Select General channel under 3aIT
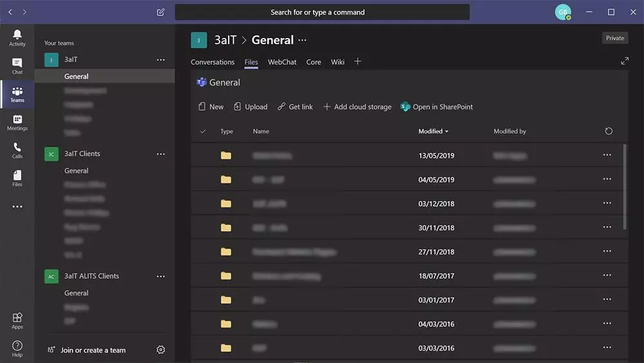This screenshot has height=363, width=644. click(105, 77)
